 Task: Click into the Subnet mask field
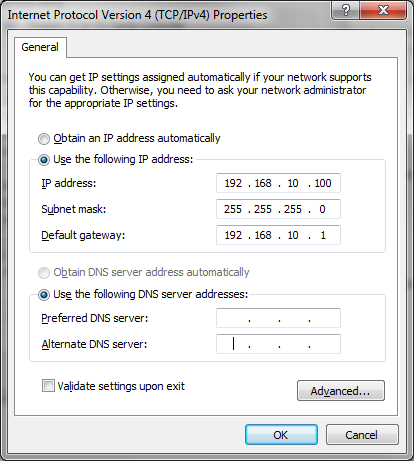(x=278, y=209)
